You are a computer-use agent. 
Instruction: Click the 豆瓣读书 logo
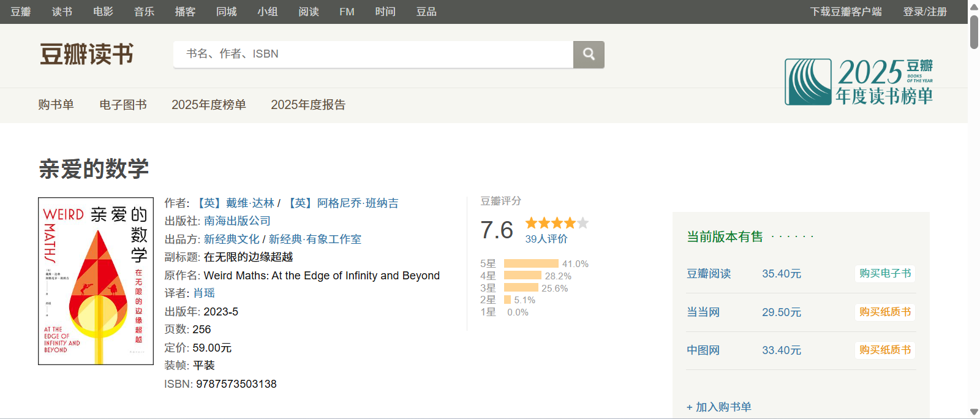tap(86, 55)
